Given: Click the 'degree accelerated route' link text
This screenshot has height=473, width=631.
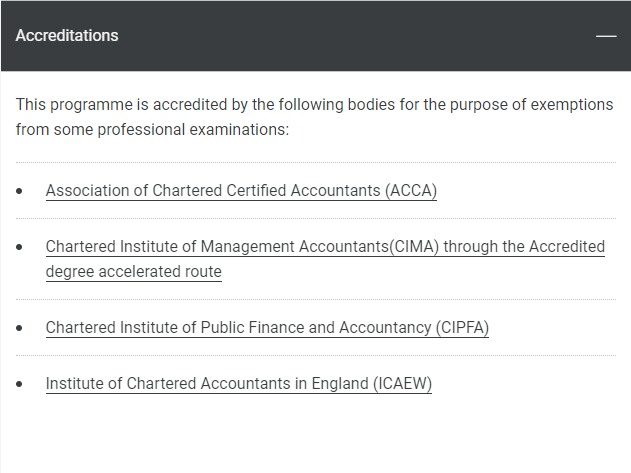Looking at the screenshot, I should [x=134, y=272].
